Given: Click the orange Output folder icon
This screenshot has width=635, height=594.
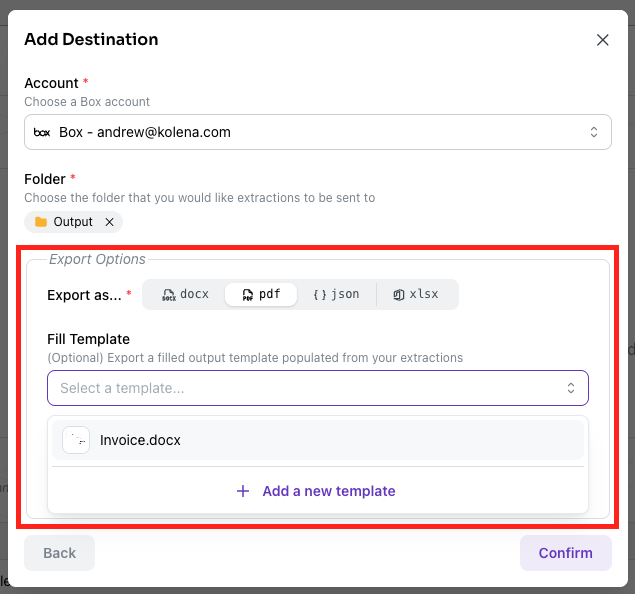Looking at the screenshot, I should tap(41, 222).
